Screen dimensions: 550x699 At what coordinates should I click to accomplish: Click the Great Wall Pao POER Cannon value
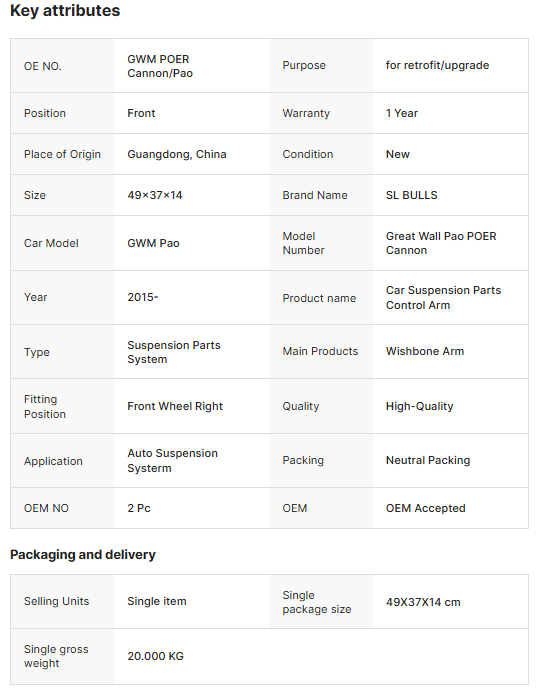441,243
